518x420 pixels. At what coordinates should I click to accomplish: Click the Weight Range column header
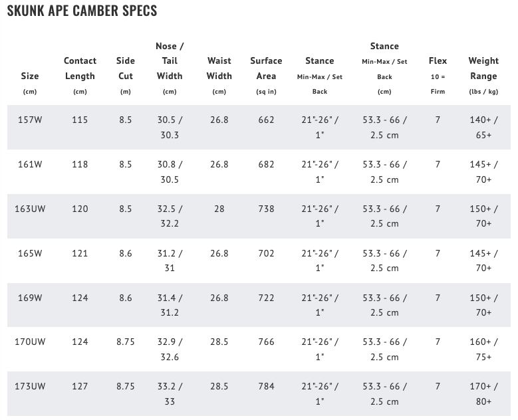(483, 68)
